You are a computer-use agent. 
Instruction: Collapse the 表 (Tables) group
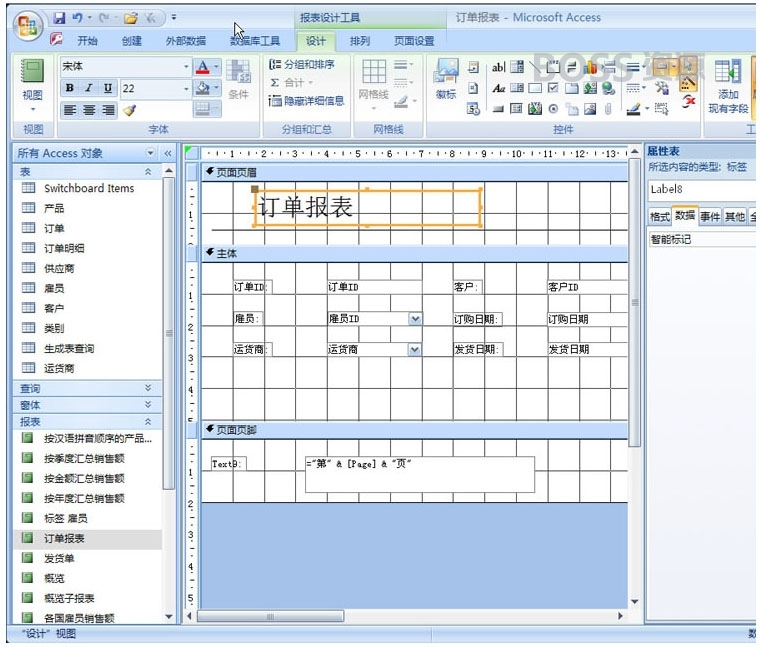[x=148, y=172]
